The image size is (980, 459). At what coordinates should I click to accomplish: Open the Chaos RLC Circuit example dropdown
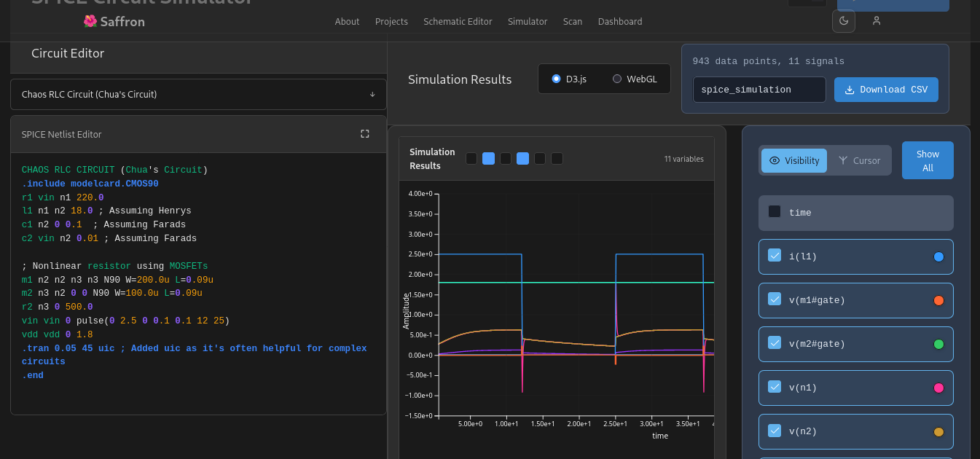(198, 94)
